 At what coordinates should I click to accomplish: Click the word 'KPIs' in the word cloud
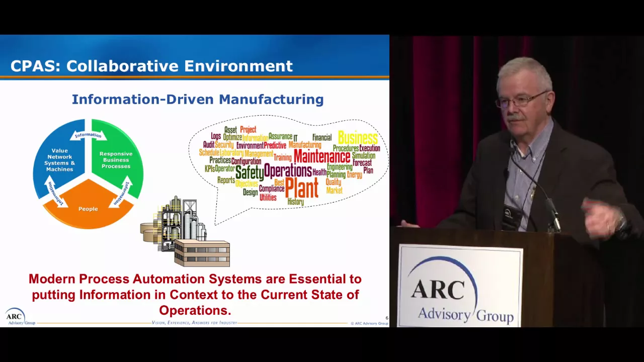tap(210, 169)
